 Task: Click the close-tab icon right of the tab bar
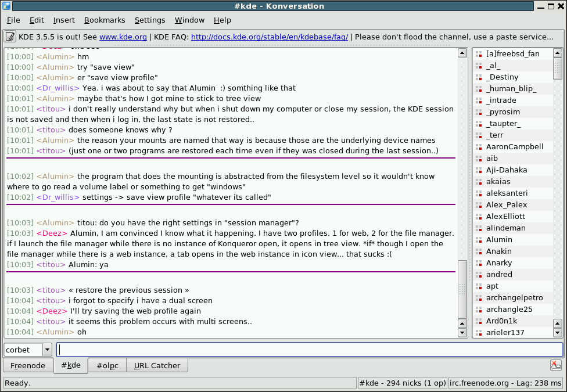coord(556,365)
